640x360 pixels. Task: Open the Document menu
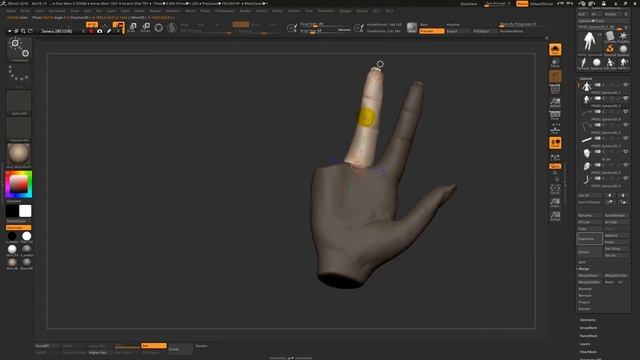pos(57,11)
